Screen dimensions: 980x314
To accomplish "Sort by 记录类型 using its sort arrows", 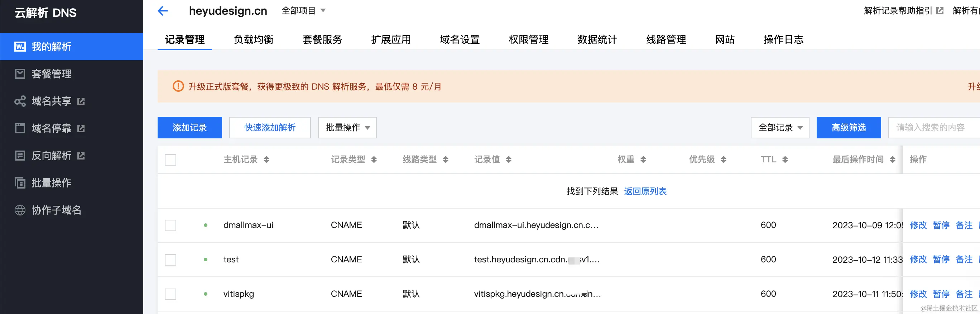I will tap(374, 160).
